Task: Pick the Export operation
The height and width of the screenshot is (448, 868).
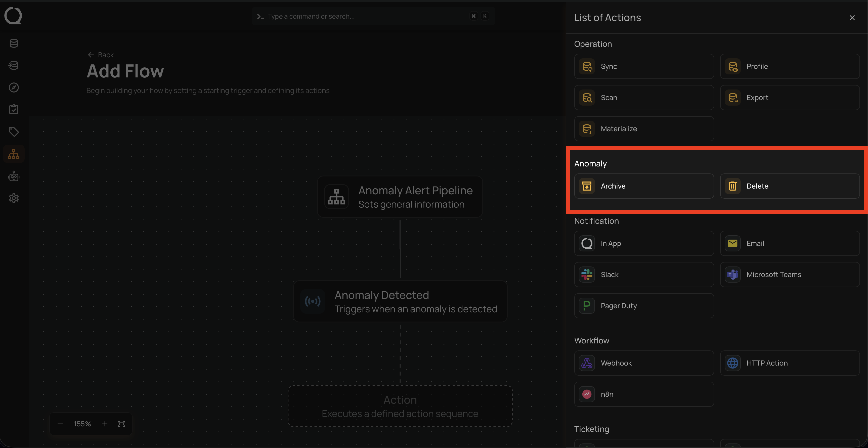Action: 790,98
